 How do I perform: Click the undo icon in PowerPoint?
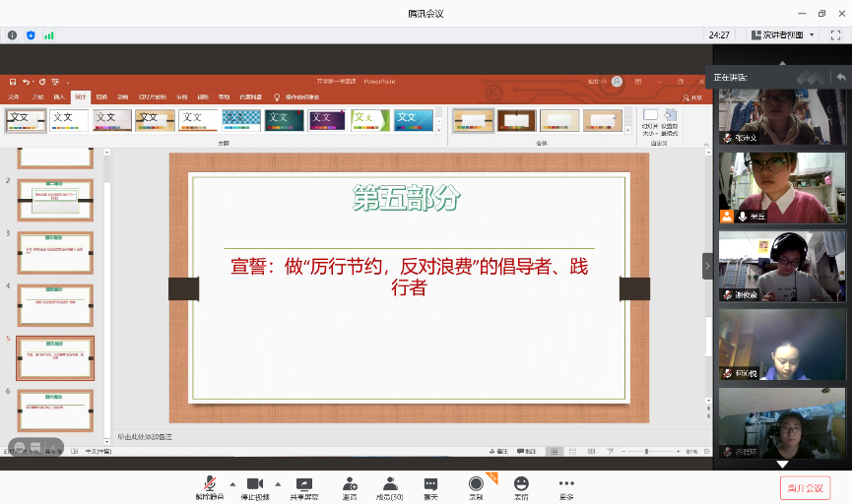(x=26, y=82)
